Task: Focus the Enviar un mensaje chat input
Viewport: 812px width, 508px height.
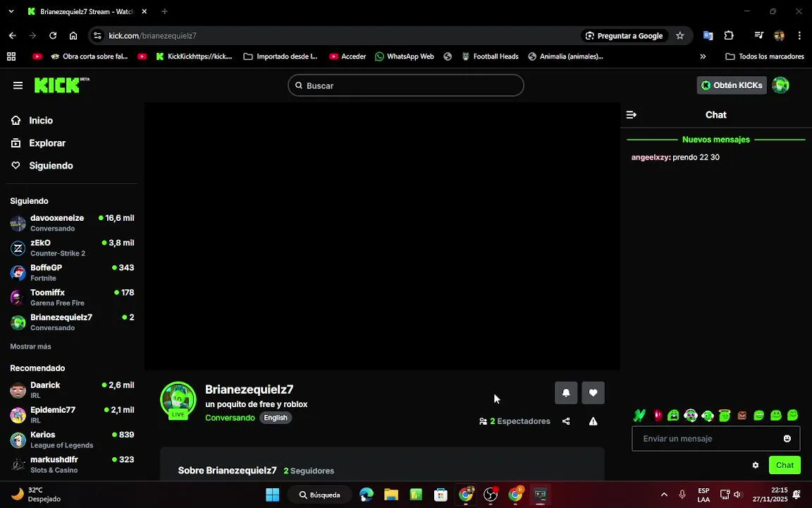Action: tap(715, 439)
